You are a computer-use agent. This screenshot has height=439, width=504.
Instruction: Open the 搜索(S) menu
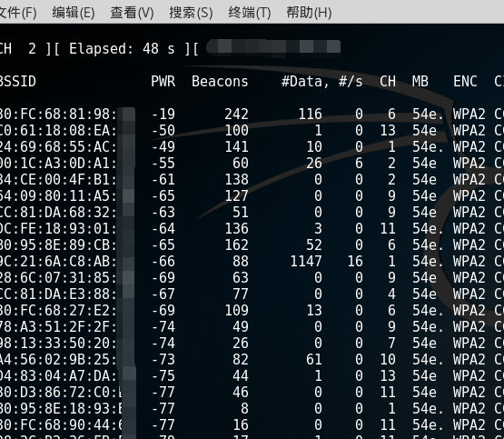[192, 13]
